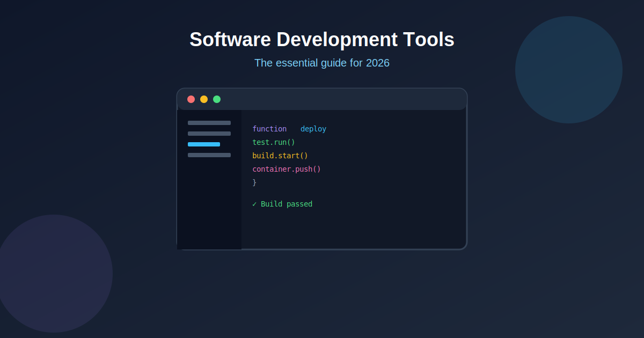Viewport: 644px width, 338px height.
Task: Click the 'function' keyword in code
Action: pos(269,129)
